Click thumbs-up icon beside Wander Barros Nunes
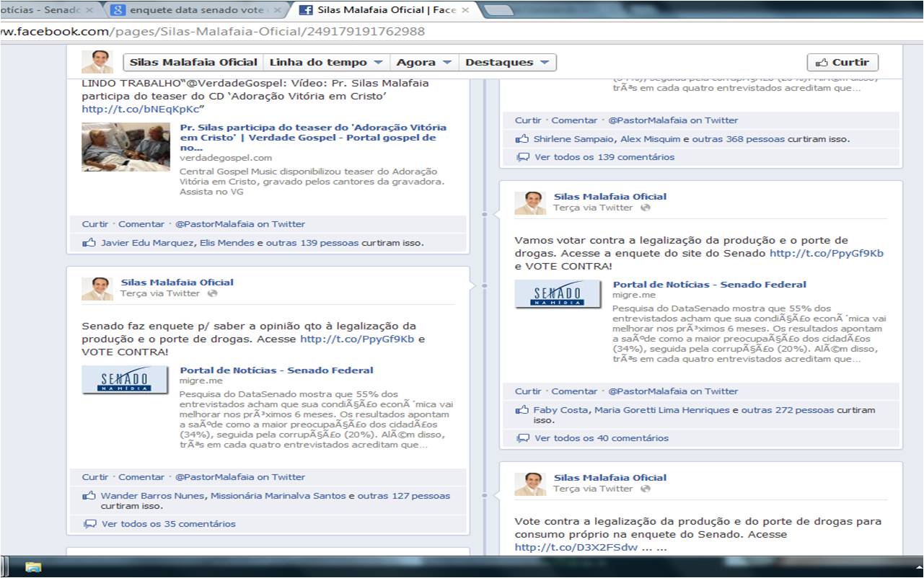Image resolution: width=924 pixels, height=578 pixels. pos(89,496)
